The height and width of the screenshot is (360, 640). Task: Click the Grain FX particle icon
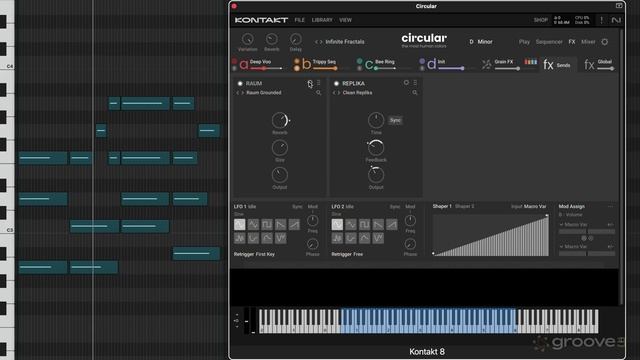tap(487, 64)
